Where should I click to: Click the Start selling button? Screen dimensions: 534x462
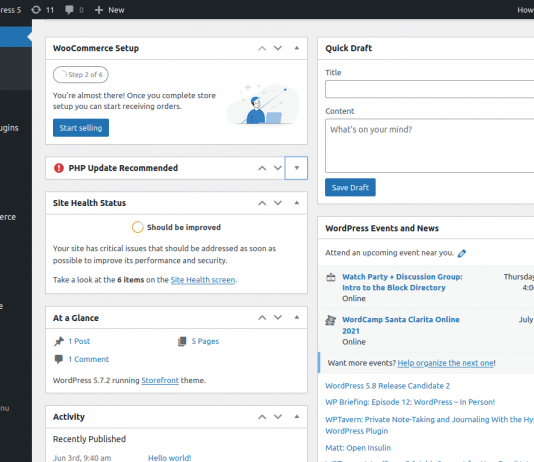[81, 128]
